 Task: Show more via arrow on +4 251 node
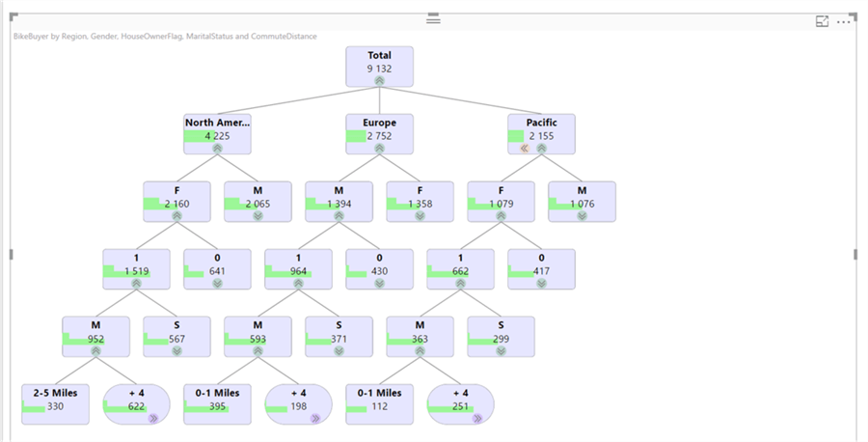tap(477, 419)
